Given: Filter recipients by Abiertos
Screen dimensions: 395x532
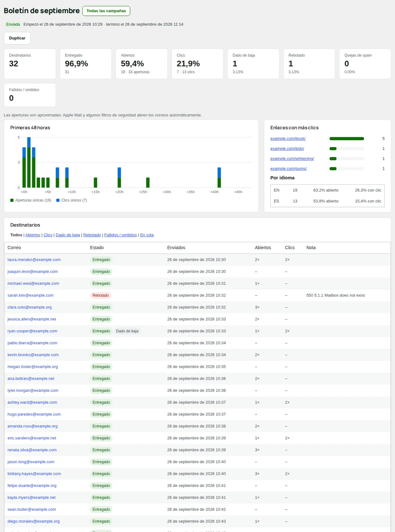Looking at the screenshot, I should (x=33, y=235).
